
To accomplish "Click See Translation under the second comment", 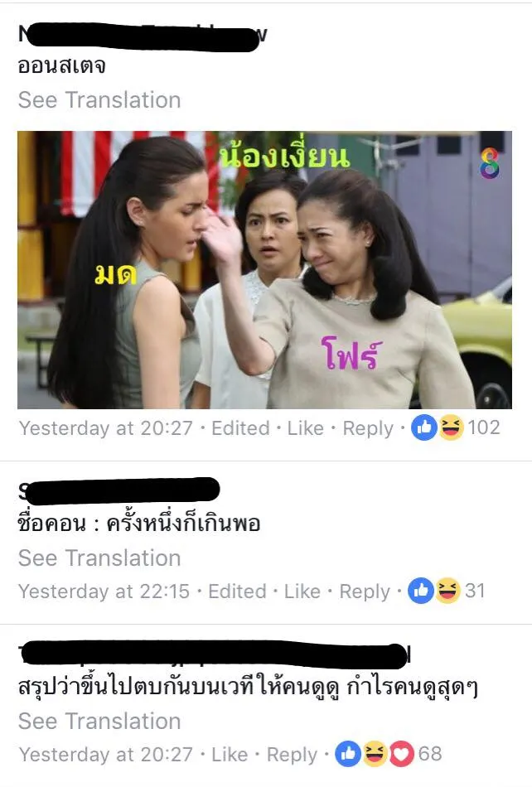I will coord(99,558).
